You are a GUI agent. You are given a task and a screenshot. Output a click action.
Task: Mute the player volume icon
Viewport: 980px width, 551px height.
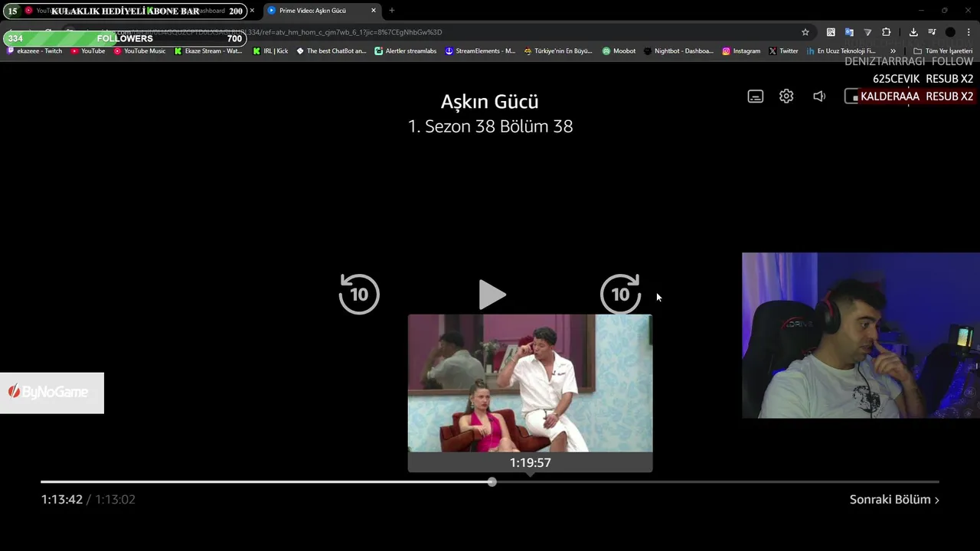tap(819, 96)
